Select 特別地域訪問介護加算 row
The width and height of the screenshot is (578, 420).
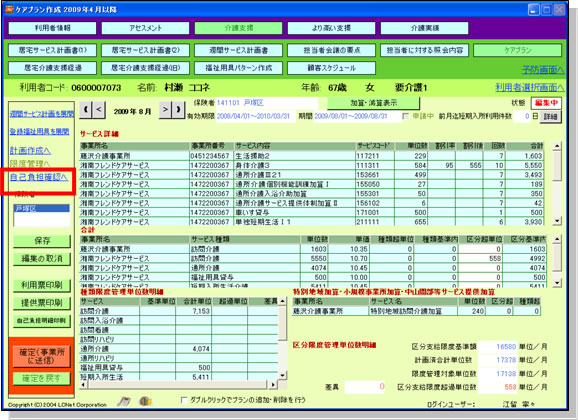click(417, 311)
